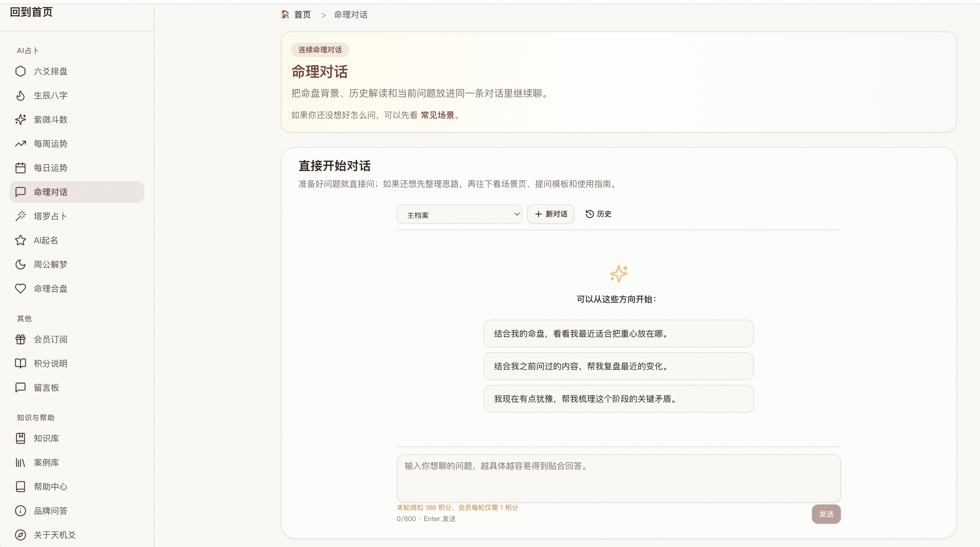980x547 pixels.
Task: Click the trend arrow icon for 每周运势
Action: (21, 143)
